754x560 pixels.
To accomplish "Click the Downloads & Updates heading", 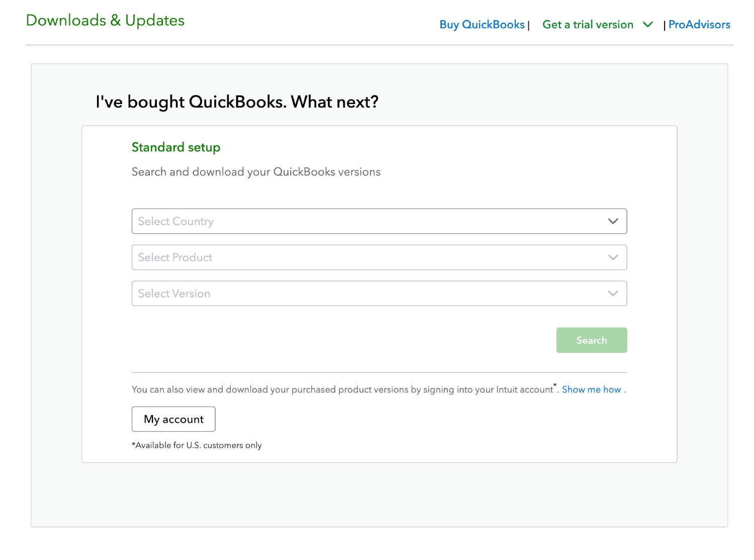I will point(106,20).
